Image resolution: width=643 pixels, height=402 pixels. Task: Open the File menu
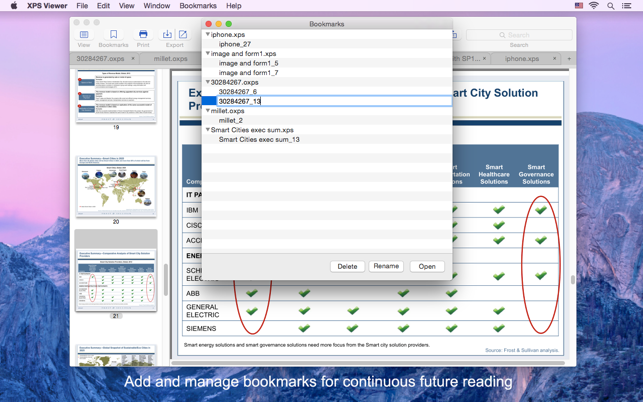pos(82,6)
